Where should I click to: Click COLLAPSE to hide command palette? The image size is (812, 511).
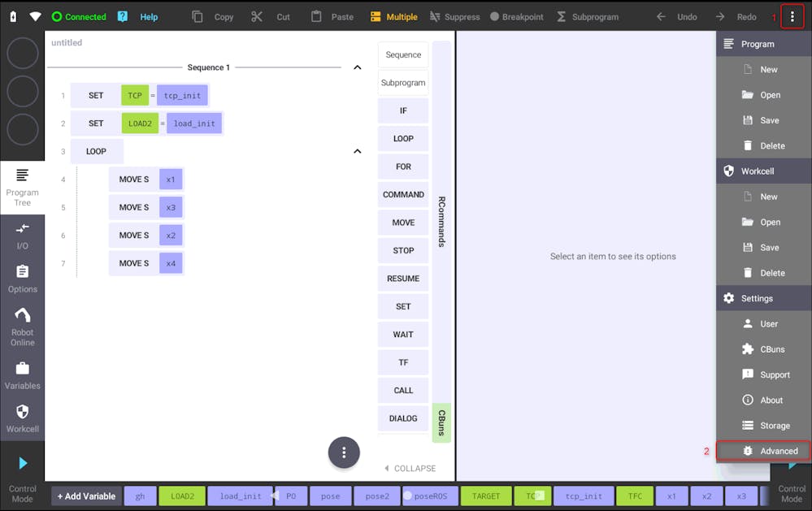[x=410, y=469]
